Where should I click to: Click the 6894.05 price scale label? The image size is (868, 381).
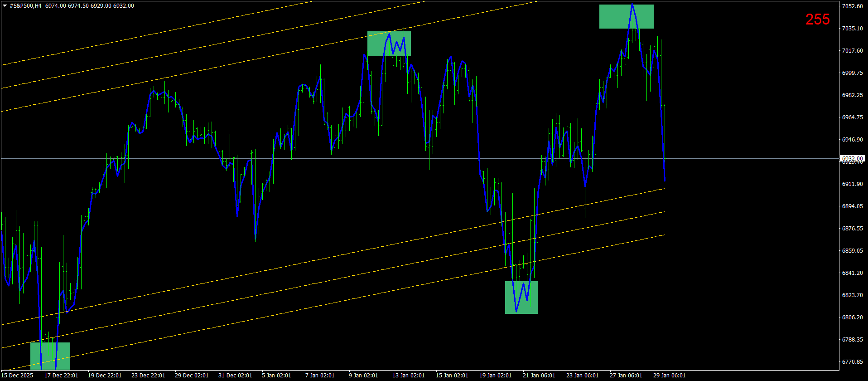[x=852, y=206]
